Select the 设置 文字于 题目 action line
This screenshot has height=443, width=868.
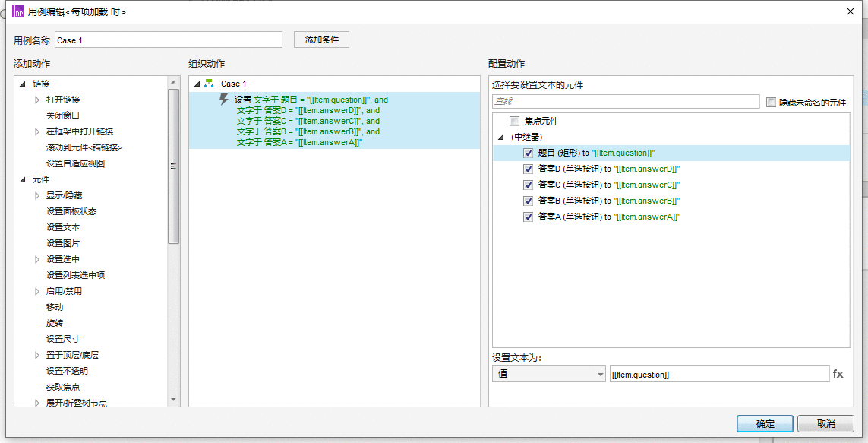coord(311,100)
